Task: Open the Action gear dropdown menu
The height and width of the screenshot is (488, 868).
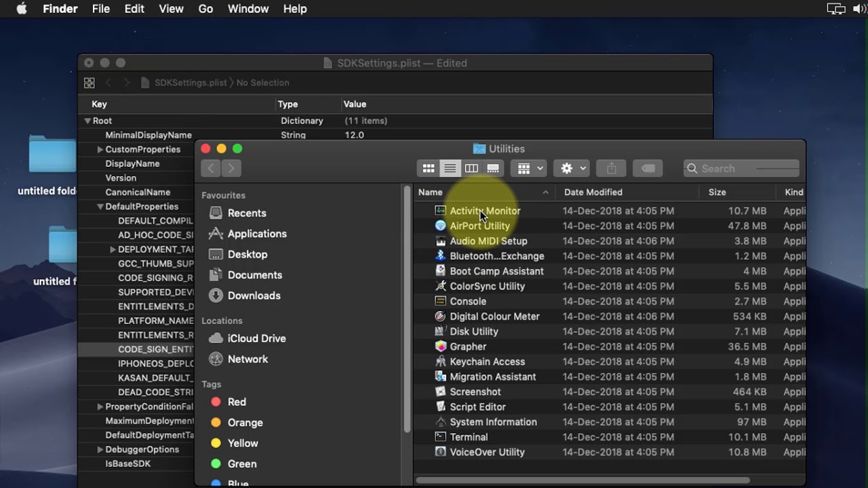Action: pyautogui.click(x=572, y=168)
